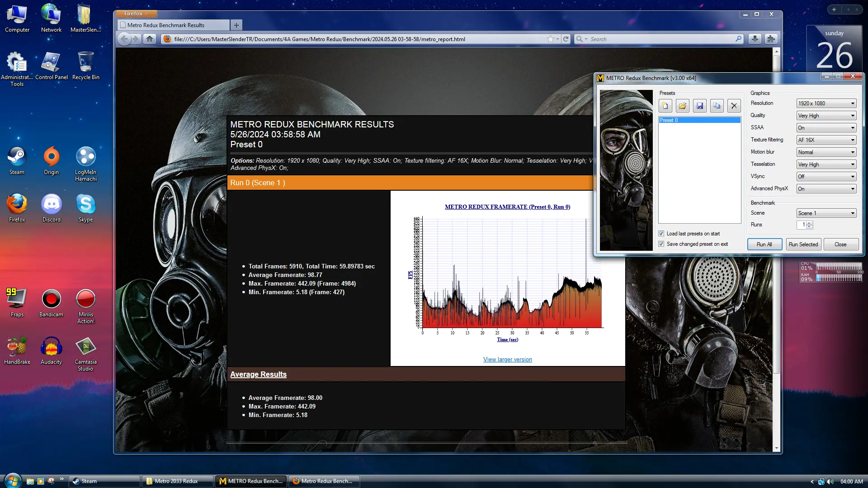The image size is (868, 488).
Task: Open Audacity desktop icon
Action: [x=51, y=351]
